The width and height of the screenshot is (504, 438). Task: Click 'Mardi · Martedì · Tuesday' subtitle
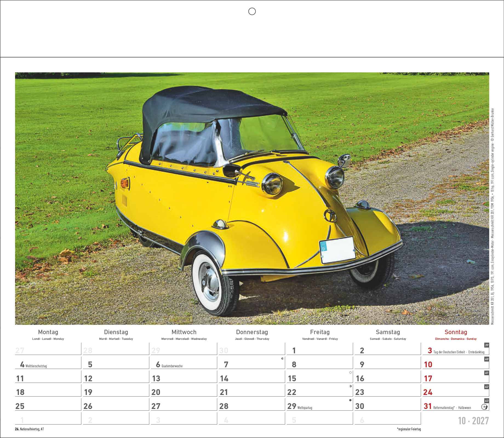116,339
